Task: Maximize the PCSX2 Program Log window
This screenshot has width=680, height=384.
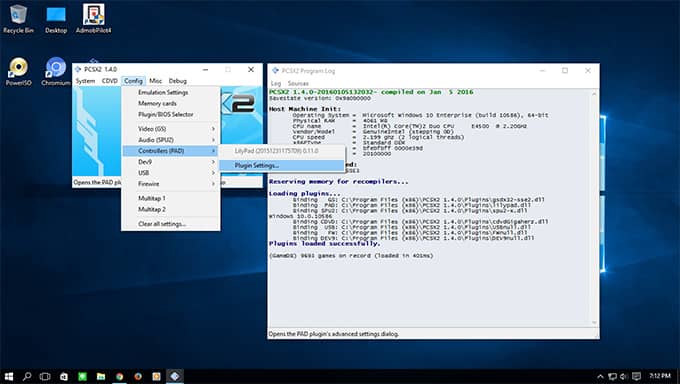Action: pos(565,70)
